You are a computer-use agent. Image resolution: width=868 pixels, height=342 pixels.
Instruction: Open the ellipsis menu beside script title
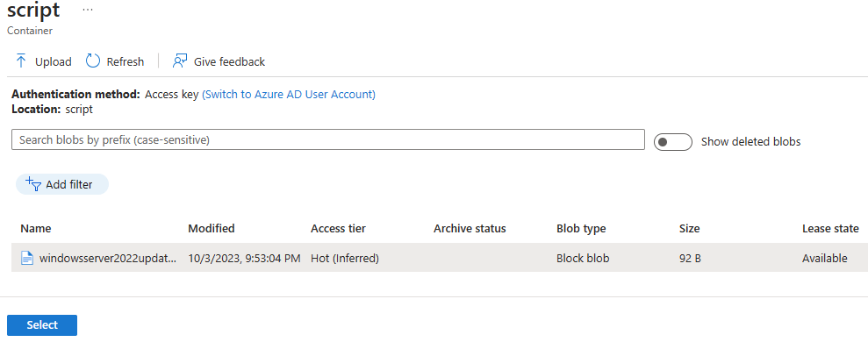[x=88, y=10]
